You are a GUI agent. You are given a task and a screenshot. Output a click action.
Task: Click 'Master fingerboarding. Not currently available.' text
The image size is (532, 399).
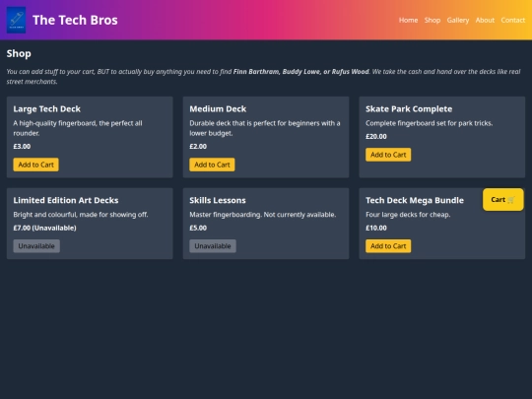263,215
